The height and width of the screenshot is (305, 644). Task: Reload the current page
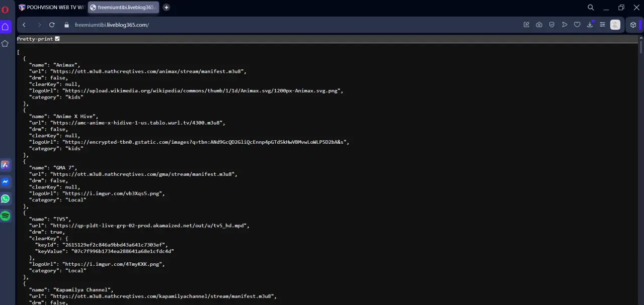point(52,25)
